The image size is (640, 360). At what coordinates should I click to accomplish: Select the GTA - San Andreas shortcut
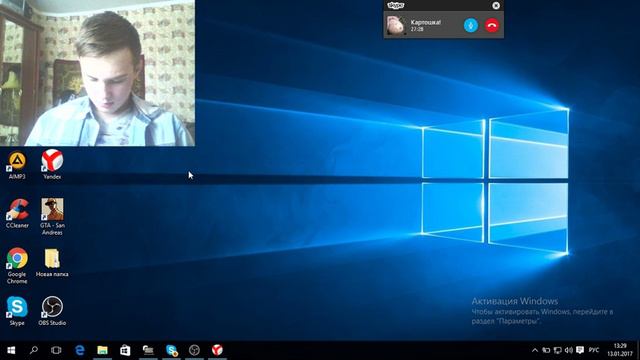pyautogui.click(x=52, y=217)
